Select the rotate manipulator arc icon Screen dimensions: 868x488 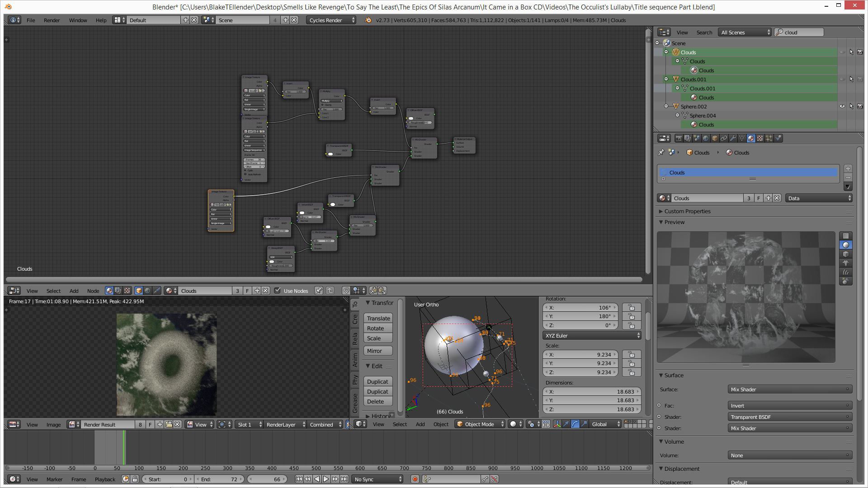[575, 424]
